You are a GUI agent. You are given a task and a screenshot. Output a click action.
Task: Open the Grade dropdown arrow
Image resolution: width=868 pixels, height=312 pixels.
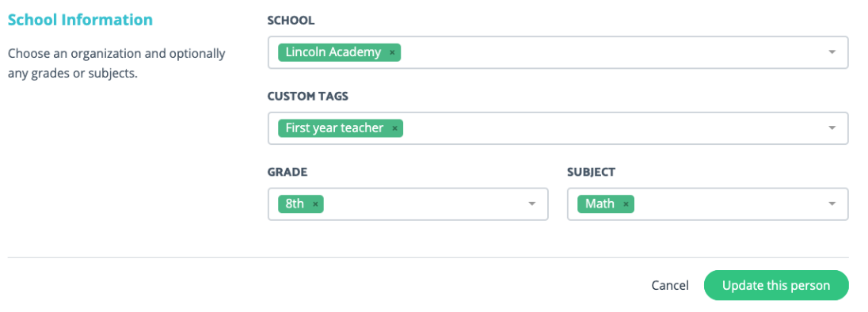coord(531,204)
